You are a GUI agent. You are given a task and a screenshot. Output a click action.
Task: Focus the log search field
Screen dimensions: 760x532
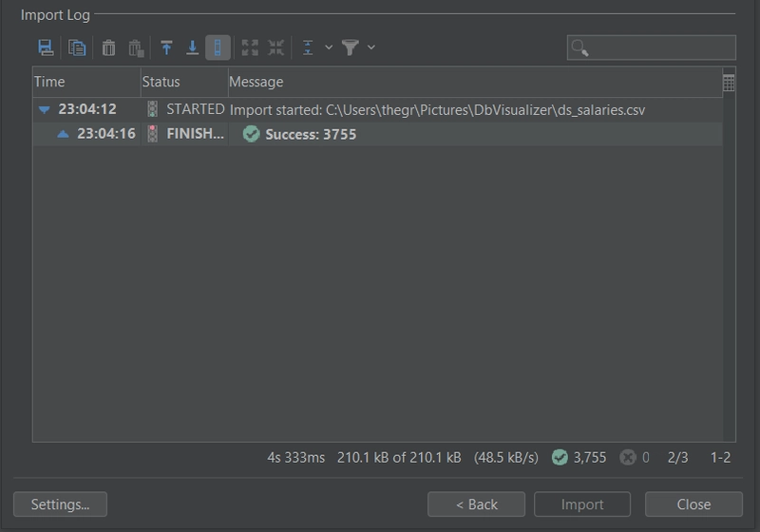point(652,47)
